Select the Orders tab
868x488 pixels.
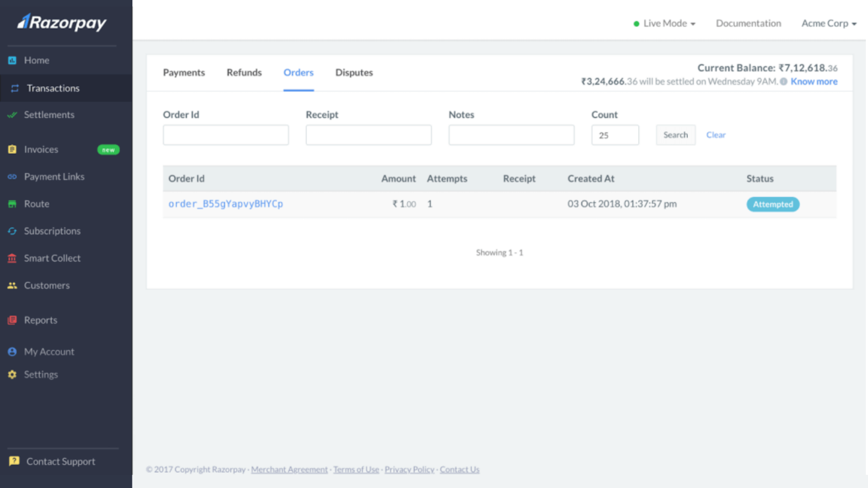click(298, 73)
